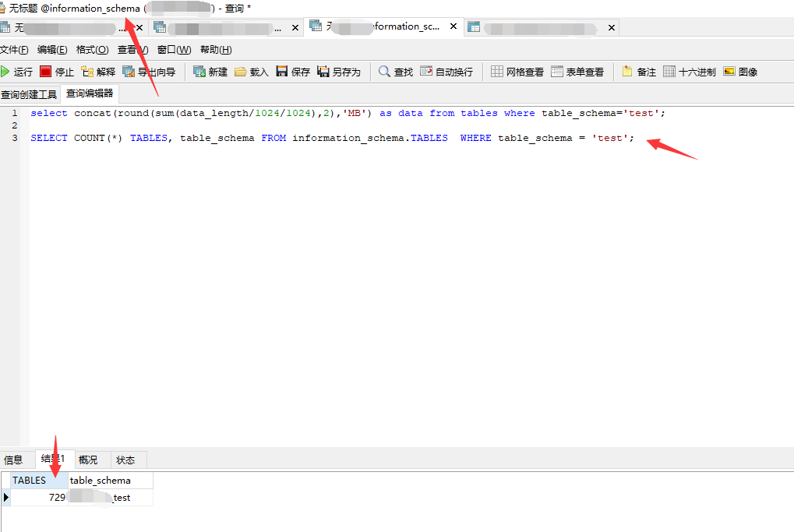This screenshot has height=532, width=794.
Task: Click the current row indicator arrow
Action: tap(5, 498)
